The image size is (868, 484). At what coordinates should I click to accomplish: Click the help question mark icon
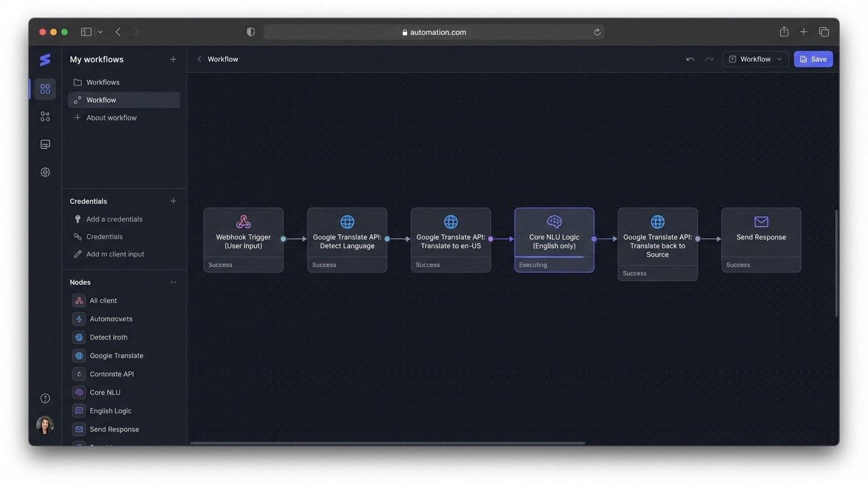click(45, 398)
